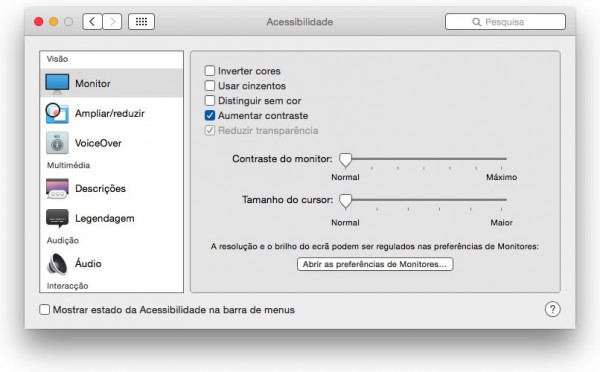Select the Descrições icon
Image resolution: width=600 pixels, height=372 pixels.
click(x=57, y=189)
